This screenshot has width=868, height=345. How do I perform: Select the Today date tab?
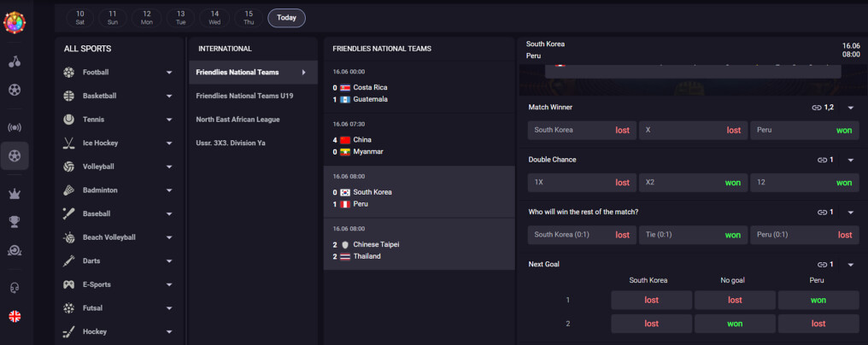[x=287, y=18]
